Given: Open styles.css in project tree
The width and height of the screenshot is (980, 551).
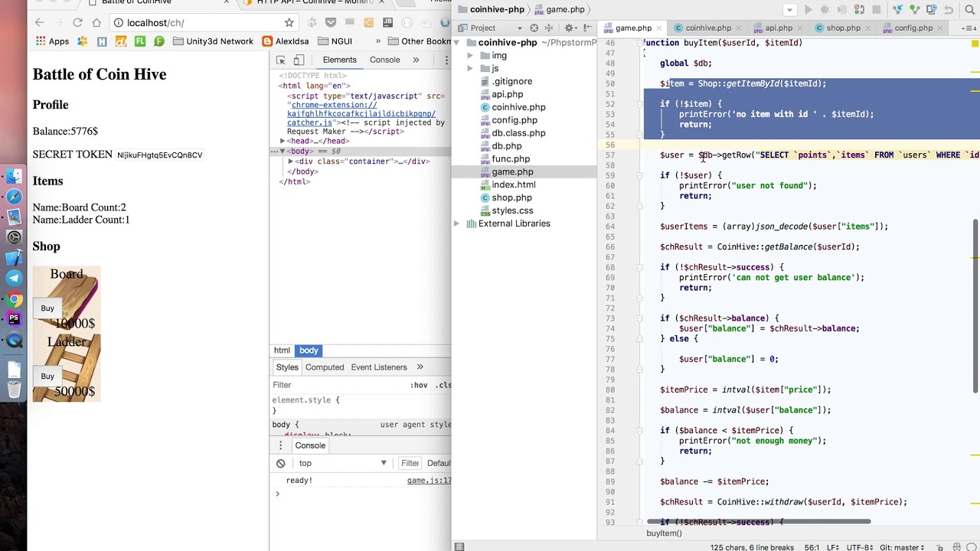Looking at the screenshot, I should (x=512, y=210).
